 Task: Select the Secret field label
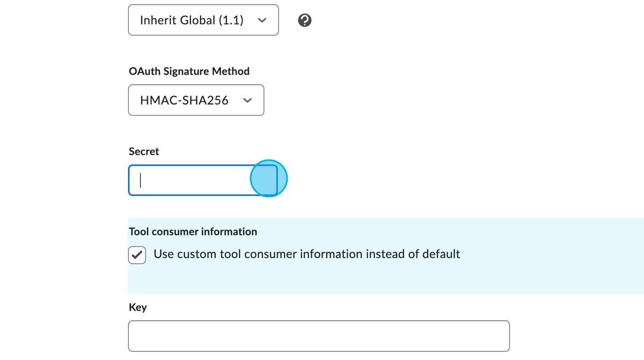click(x=143, y=151)
